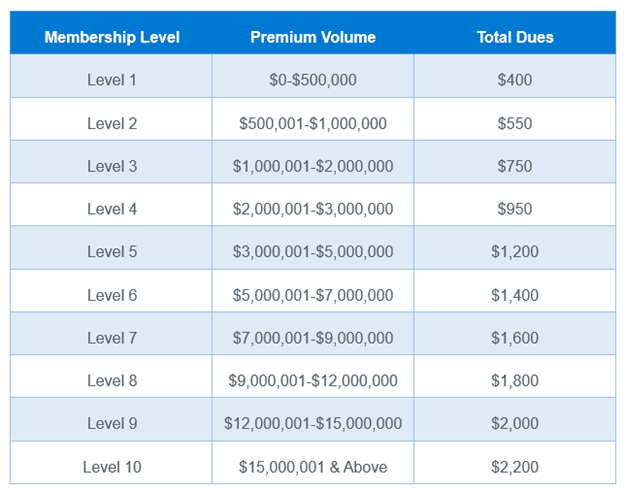Select the $1,400 dues cell

515,295
